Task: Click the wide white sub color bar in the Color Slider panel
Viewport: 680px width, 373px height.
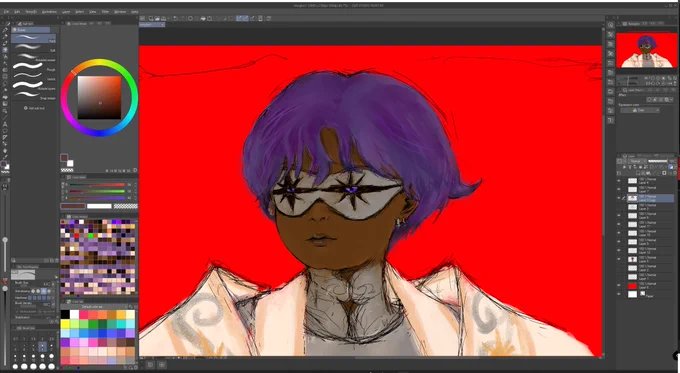Action: pos(99,206)
